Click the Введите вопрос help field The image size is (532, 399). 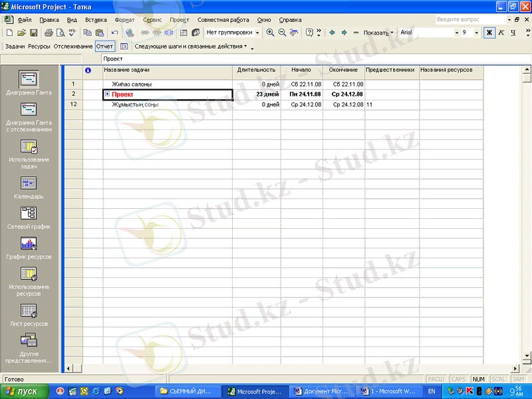(x=471, y=20)
